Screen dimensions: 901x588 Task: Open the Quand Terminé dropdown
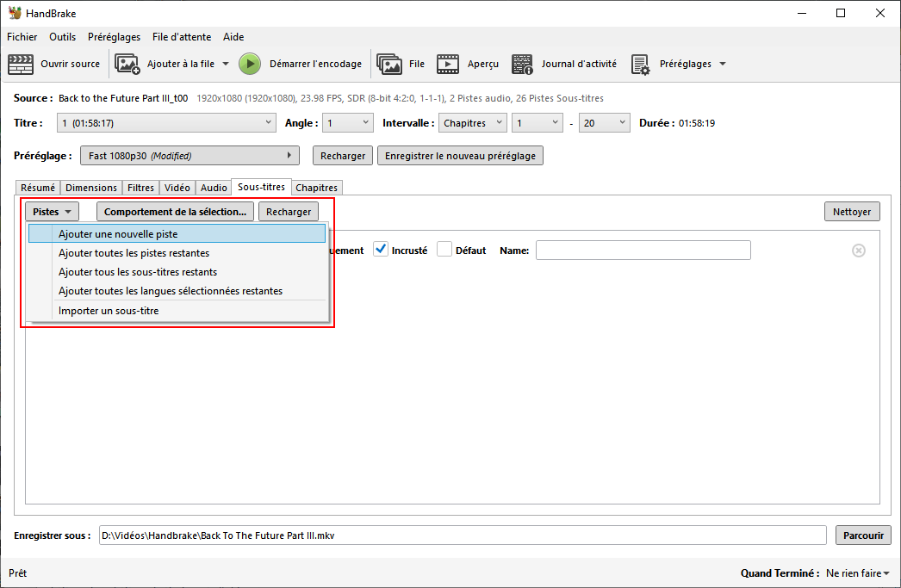coord(857,573)
